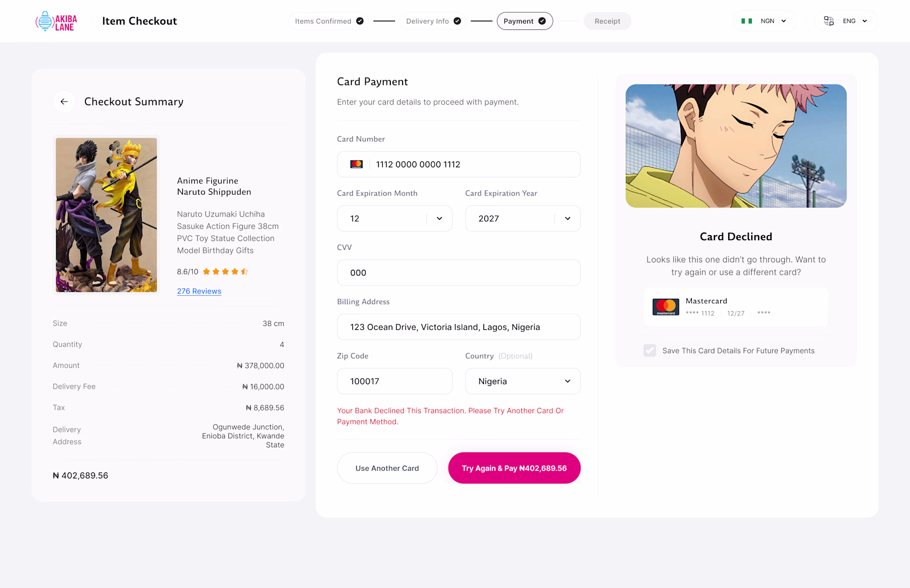Click the Use Another Card button
Screen dimensions: 910x588
[x=387, y=468]
